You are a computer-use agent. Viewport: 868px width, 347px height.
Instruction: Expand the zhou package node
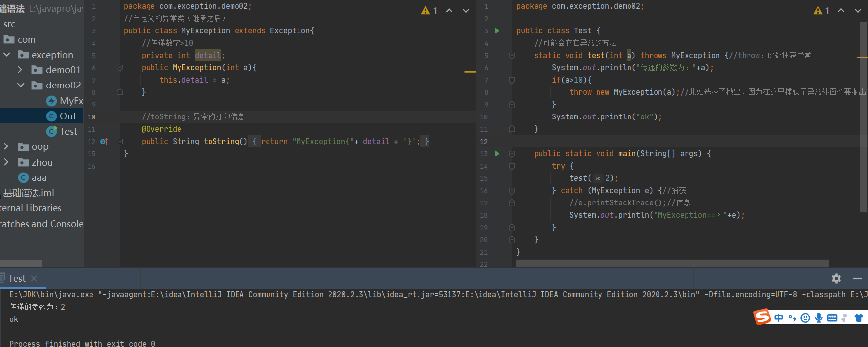tap(6, 162)
